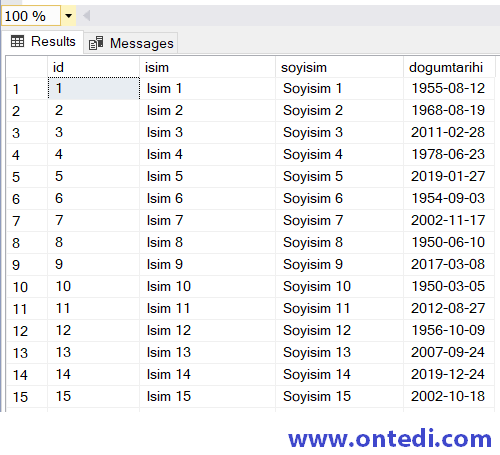Select the isim column header
The width and height of the screenshot is (500, 455).
point(208,67)
